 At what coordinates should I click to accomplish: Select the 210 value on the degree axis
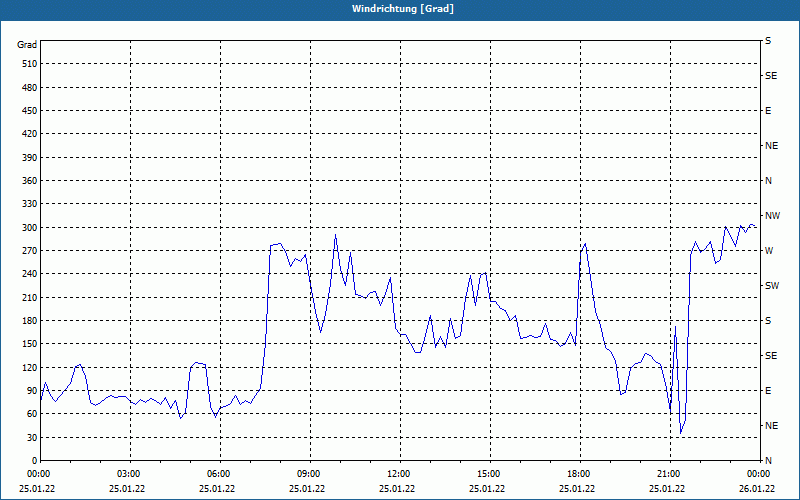pyautogui.click(x=30, y=297)
